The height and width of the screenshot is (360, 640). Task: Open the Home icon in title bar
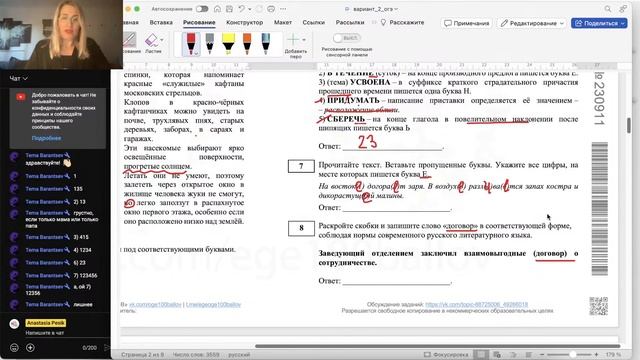218,9
